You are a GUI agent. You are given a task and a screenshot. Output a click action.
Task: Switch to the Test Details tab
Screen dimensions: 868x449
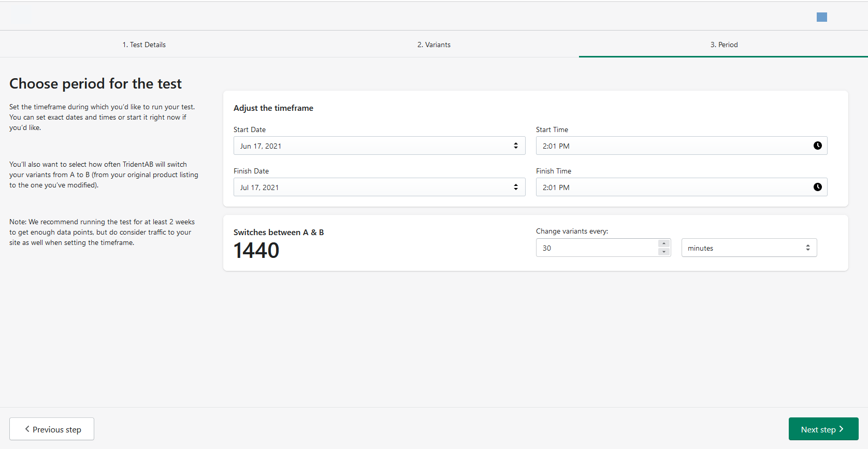[144, 45]
